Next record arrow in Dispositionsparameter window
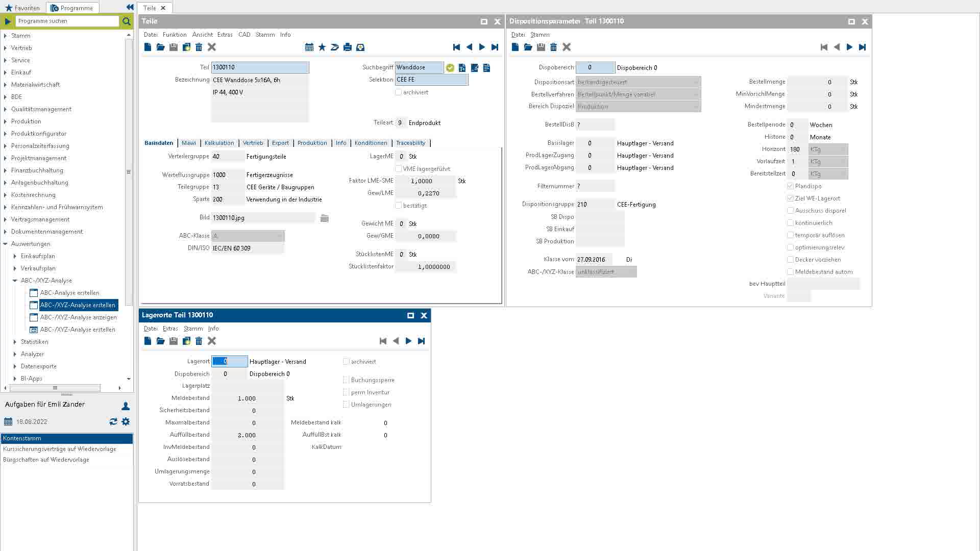This screenshot has height=551, width=980. (x=849, y=47)
